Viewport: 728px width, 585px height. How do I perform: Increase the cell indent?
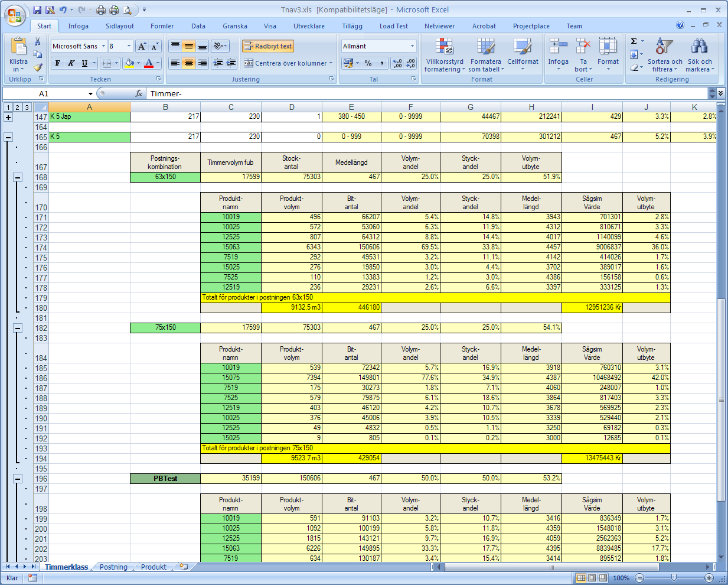(231, 63)
